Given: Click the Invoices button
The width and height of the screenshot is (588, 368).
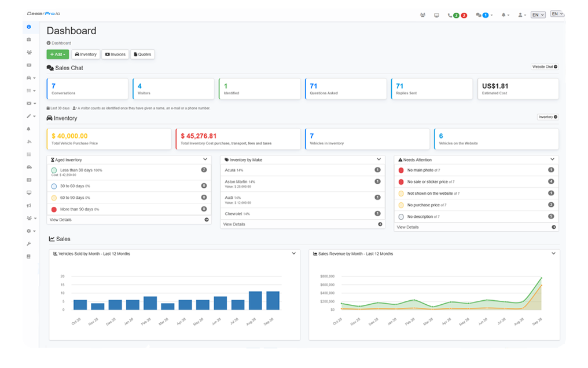Looking at the screenshot, I should pyautogui.click(x=115, y=54).
